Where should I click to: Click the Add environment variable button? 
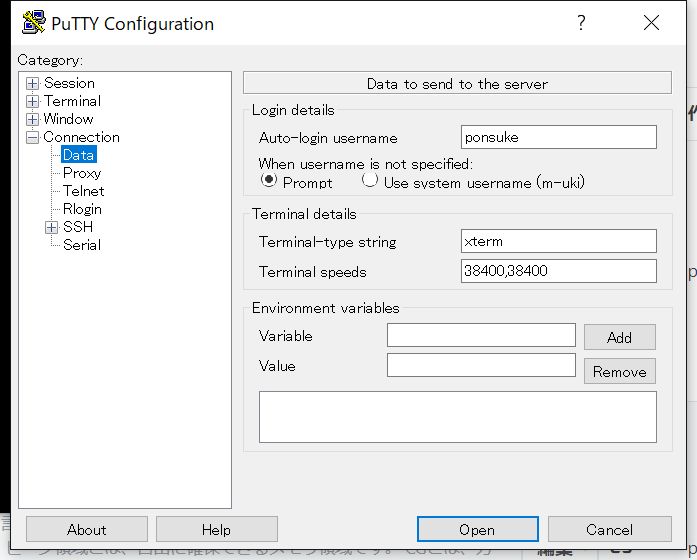(x=619, y=337)
